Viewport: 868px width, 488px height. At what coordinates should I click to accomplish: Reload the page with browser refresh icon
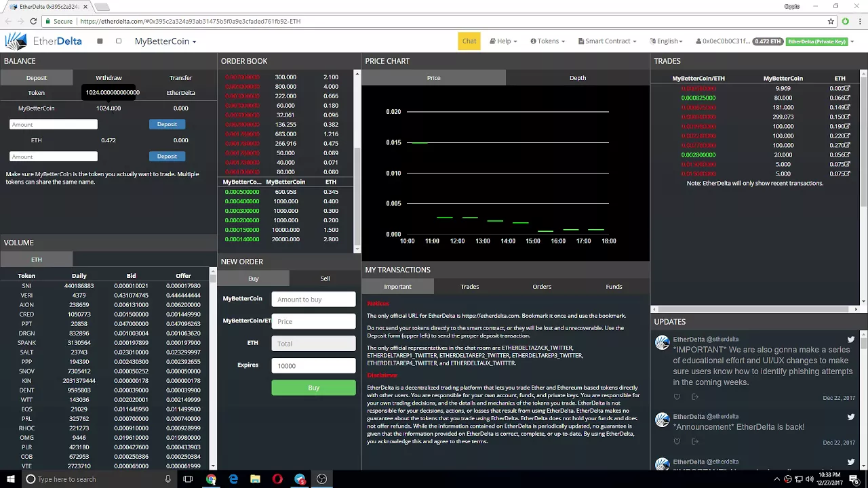coord(32,21)
